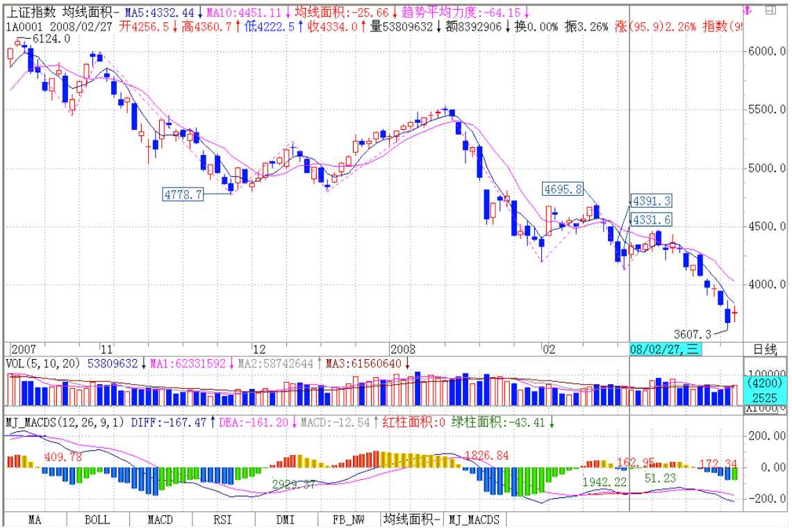Click the 409.78 MACD area label
The width and height of the screenshot is (792, 532).
coord(63,457)
